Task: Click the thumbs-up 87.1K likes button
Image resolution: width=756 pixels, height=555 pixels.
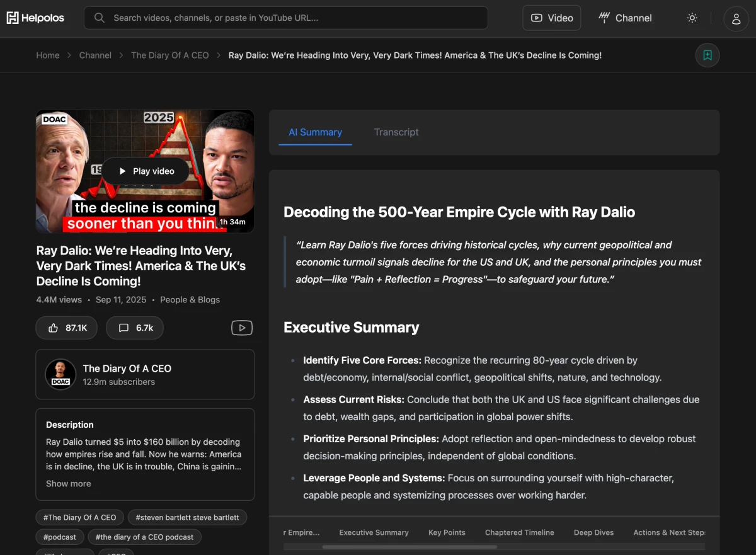Action: point(67,328)
